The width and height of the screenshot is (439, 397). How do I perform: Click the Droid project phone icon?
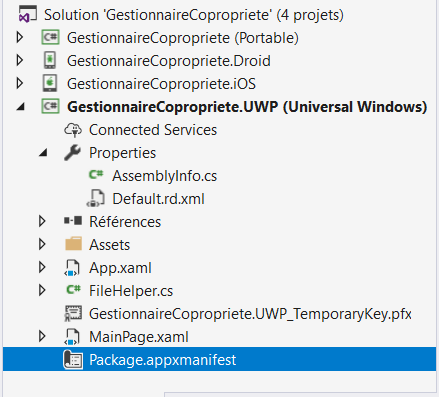50,60
